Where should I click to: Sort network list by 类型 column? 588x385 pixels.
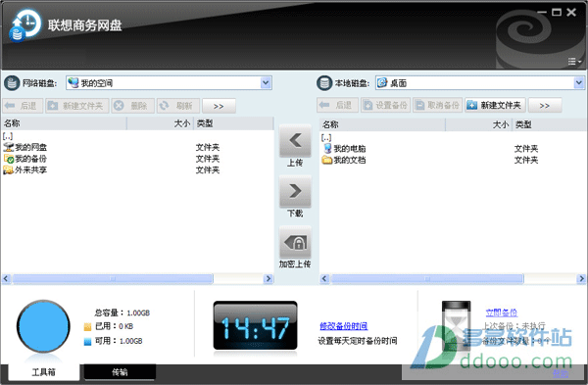tap(233, 123)
